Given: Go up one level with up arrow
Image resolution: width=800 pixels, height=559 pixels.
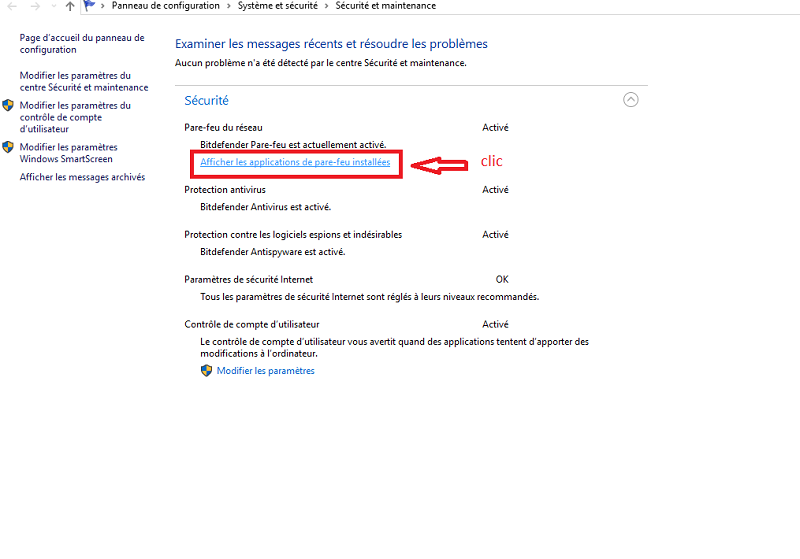Looking at the screenshot, I should pos(70,6).
